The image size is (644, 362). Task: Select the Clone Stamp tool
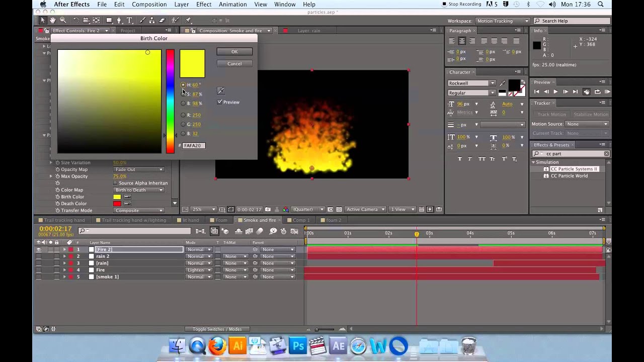(x=152, y=21)
